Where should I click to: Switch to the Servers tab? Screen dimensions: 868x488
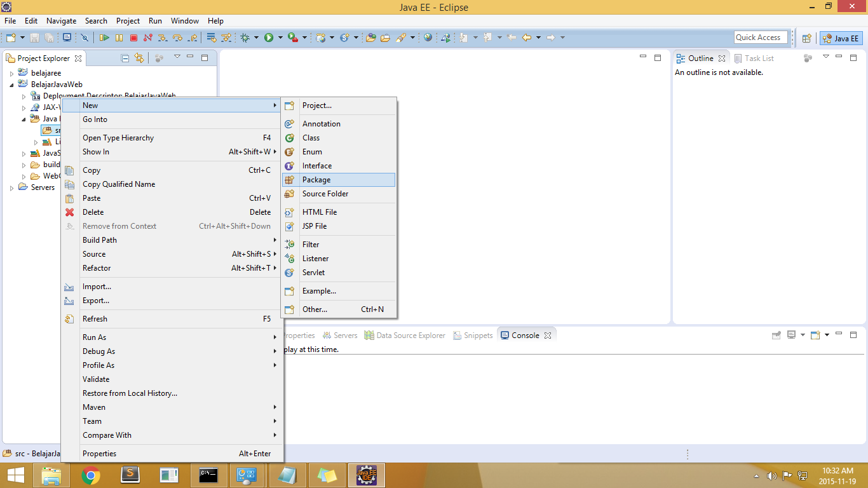[340, 335]
